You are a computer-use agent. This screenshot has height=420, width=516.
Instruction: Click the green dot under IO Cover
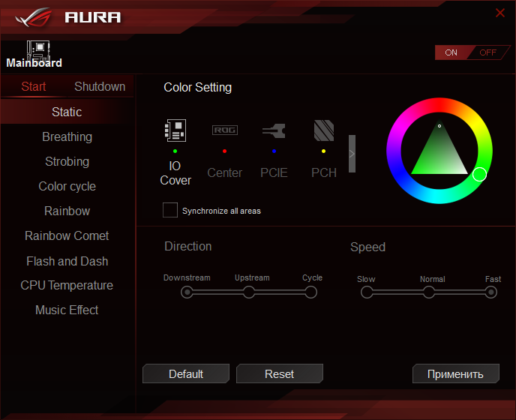175,151
